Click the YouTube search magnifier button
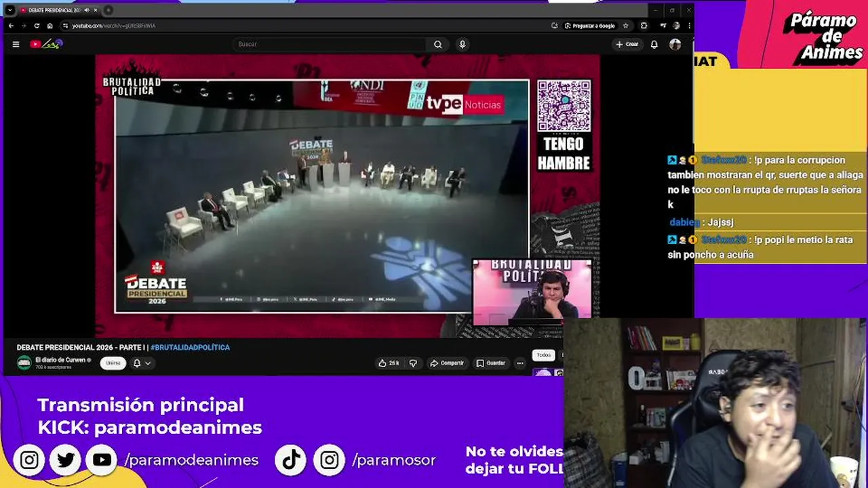Screen dimensions: 868x488 point(438,44)
